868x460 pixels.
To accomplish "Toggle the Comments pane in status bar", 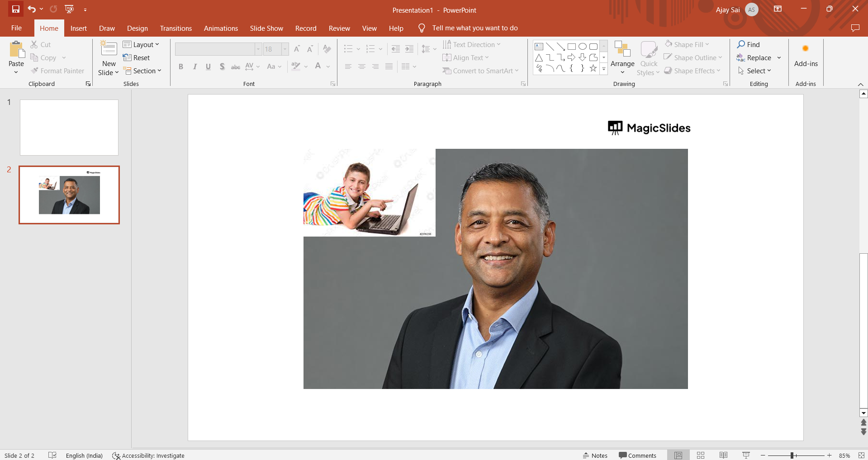I will pyautogui.click(x=637, y=455).
